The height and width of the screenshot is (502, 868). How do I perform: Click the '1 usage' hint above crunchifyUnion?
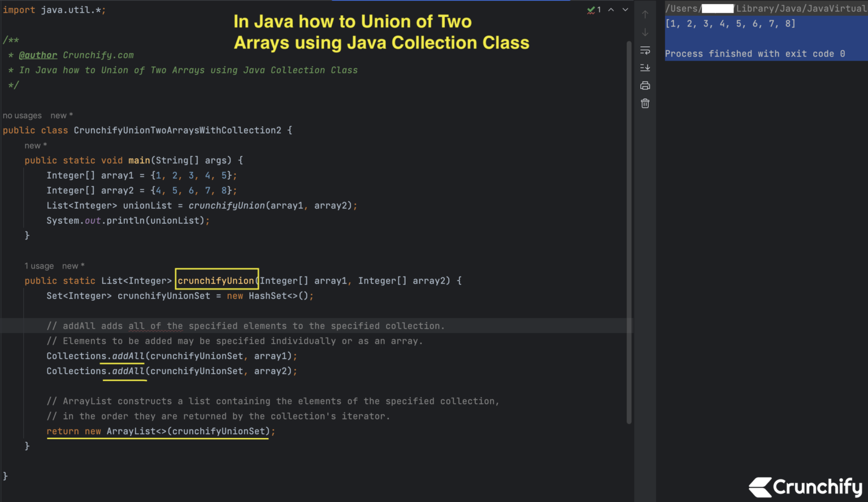(x=39, y=266)
